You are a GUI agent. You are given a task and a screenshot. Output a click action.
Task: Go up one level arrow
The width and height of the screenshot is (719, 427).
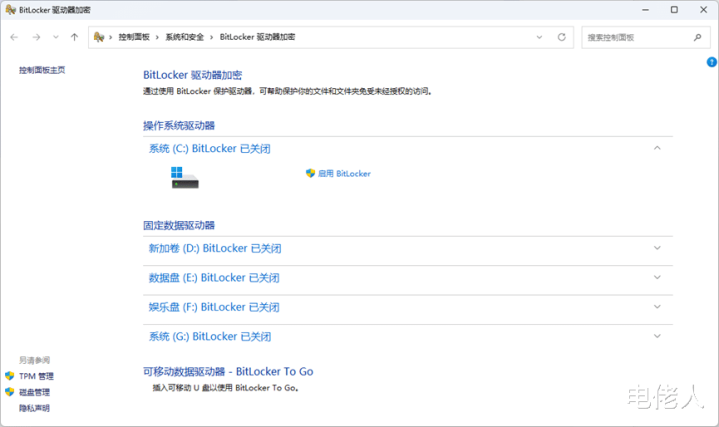(74, 37)
